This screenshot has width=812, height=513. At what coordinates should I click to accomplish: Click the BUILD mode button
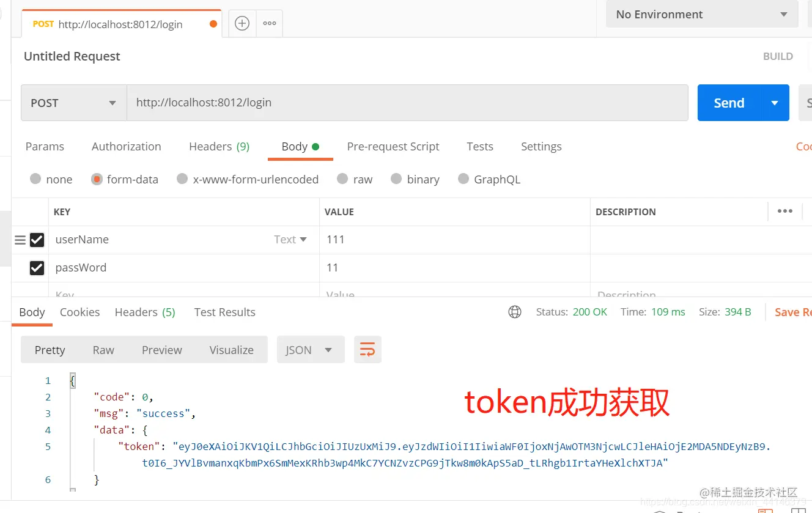click(x=778, y=56)
